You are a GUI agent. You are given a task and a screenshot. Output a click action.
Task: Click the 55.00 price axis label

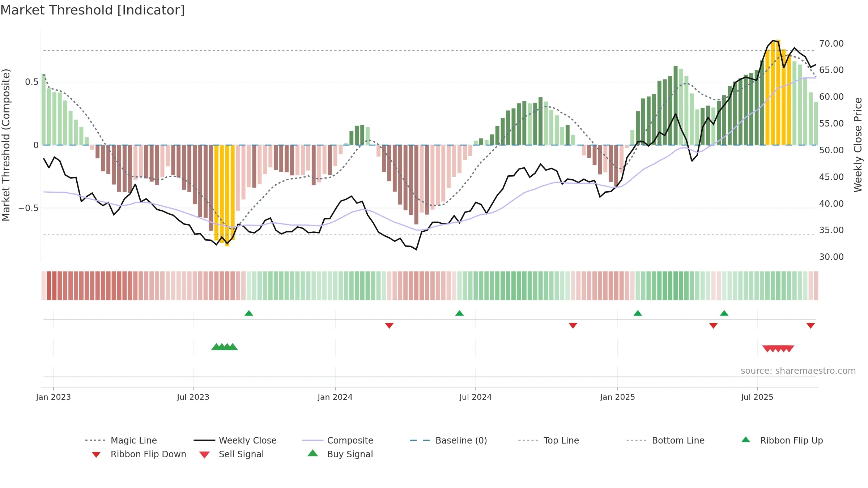(x=831, y=124)
